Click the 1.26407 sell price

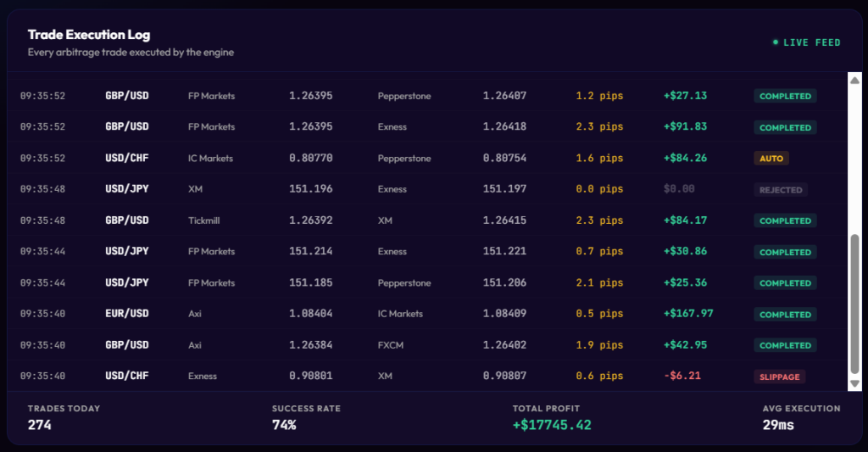pyautogui.click(x=504, y=96)
